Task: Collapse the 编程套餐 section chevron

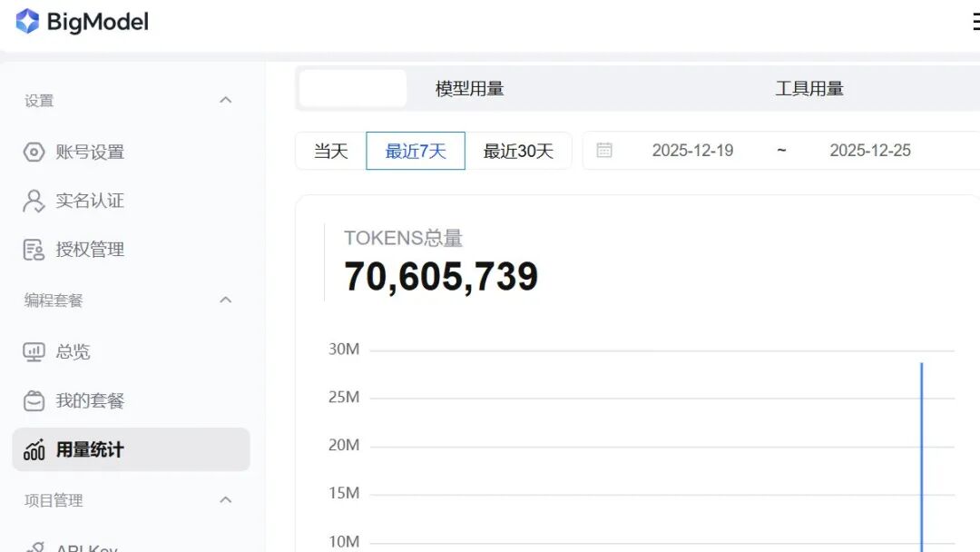Action: coord(226,301)
